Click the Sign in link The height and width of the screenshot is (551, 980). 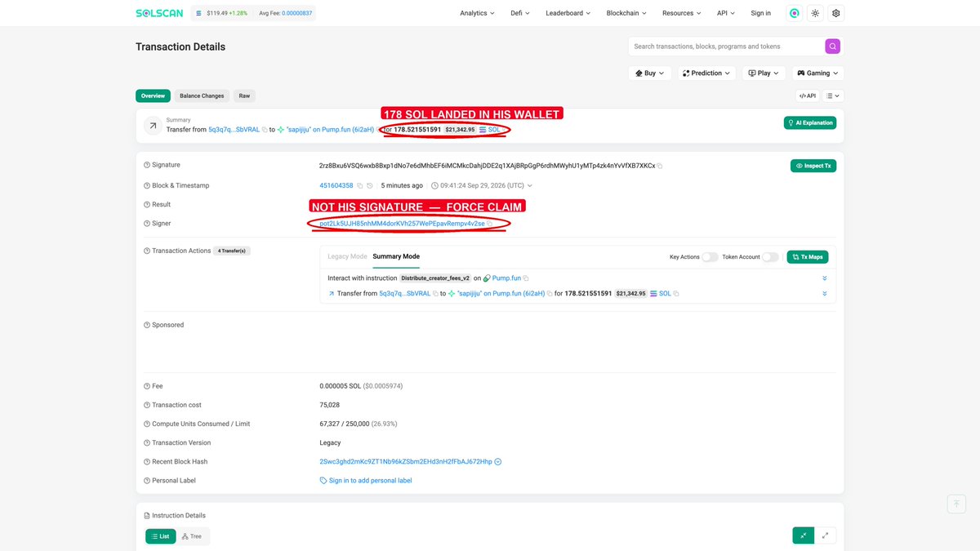760,13
